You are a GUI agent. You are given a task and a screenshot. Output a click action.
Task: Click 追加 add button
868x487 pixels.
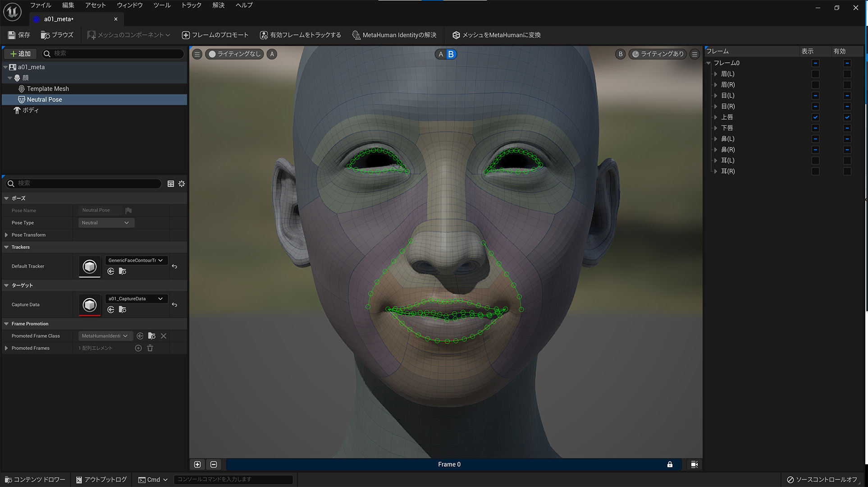pyautogui.click(x=20, y=54)
